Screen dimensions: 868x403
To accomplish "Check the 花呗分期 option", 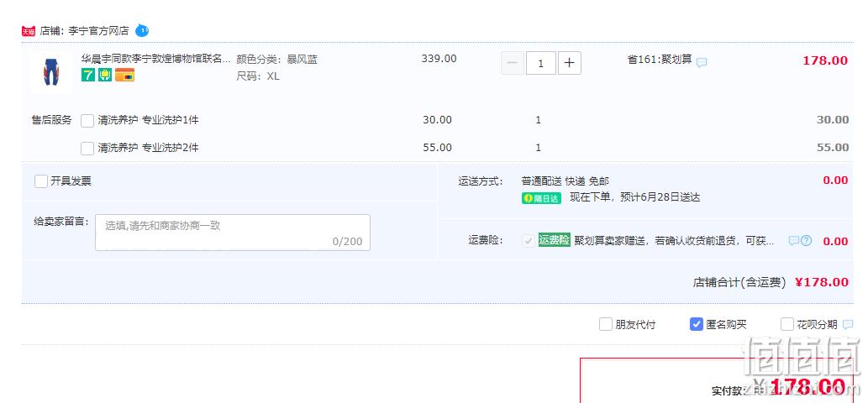I will (787, 325).
